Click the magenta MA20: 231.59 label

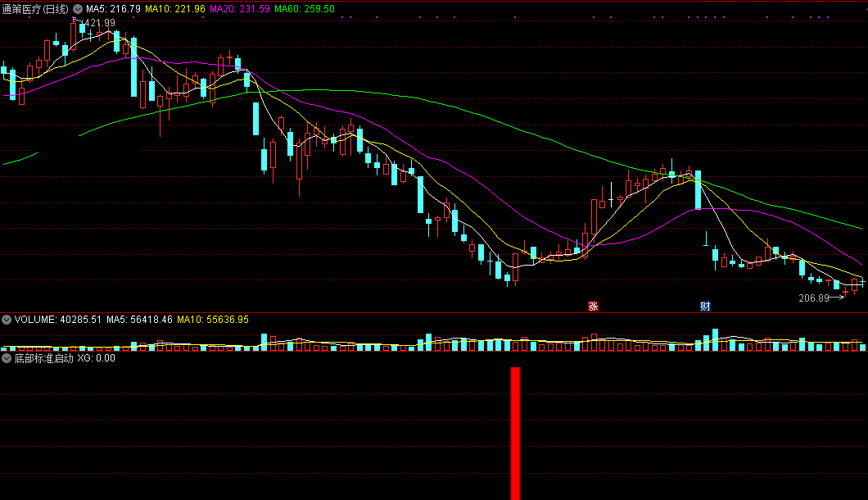click(240, 9)
